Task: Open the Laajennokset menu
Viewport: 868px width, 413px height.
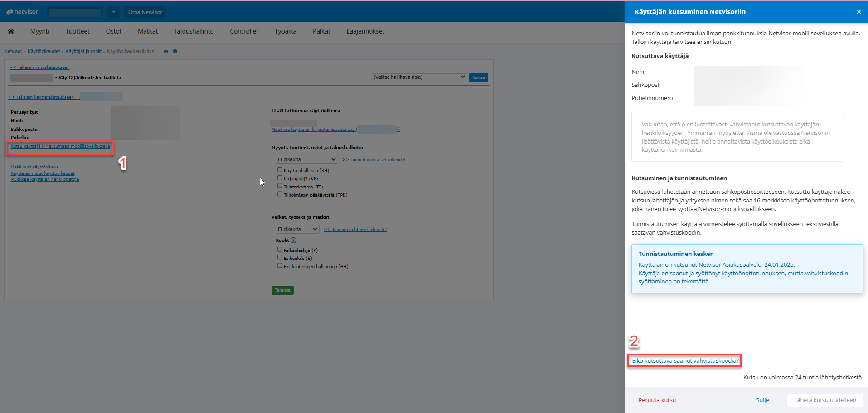Action: tap(365, 31)
